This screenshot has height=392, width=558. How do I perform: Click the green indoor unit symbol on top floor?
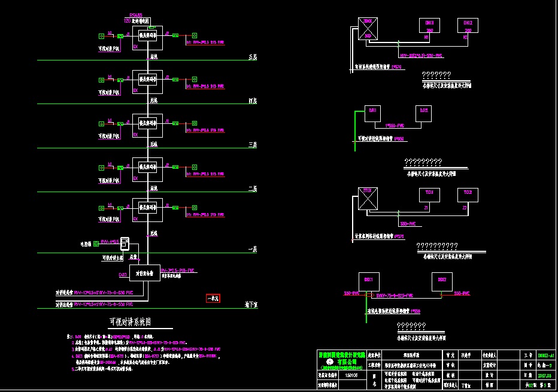point(100,37)
